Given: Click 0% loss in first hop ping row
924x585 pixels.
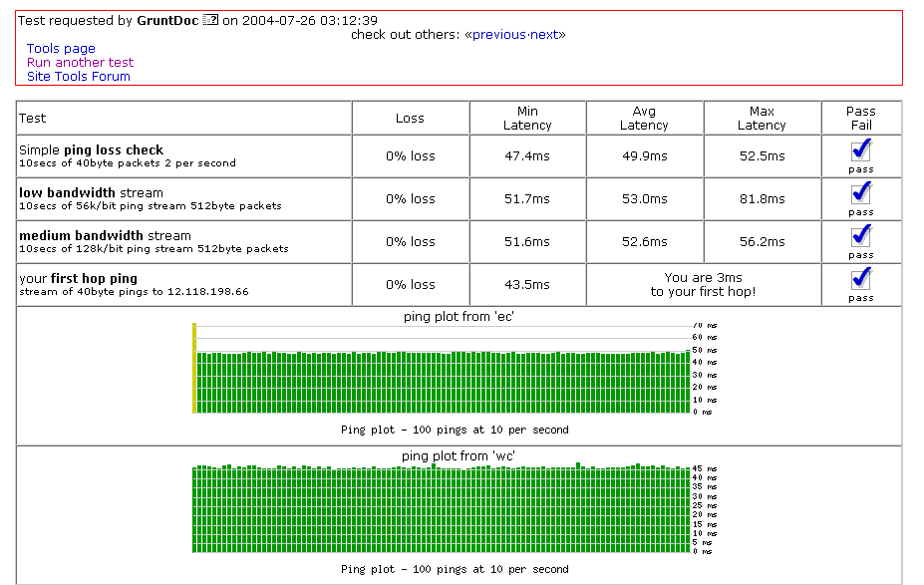Looking at the screenshot, I should point(411,285).
